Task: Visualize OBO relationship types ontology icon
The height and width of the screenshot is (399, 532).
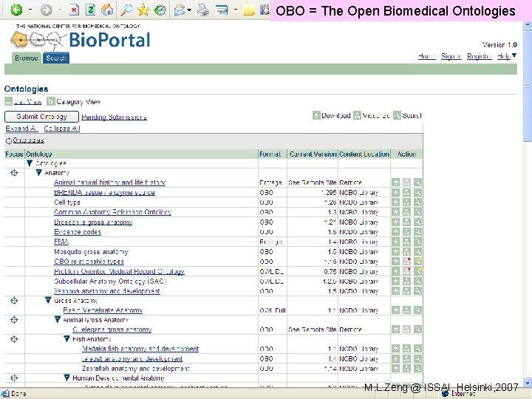Action: (406, 262)
